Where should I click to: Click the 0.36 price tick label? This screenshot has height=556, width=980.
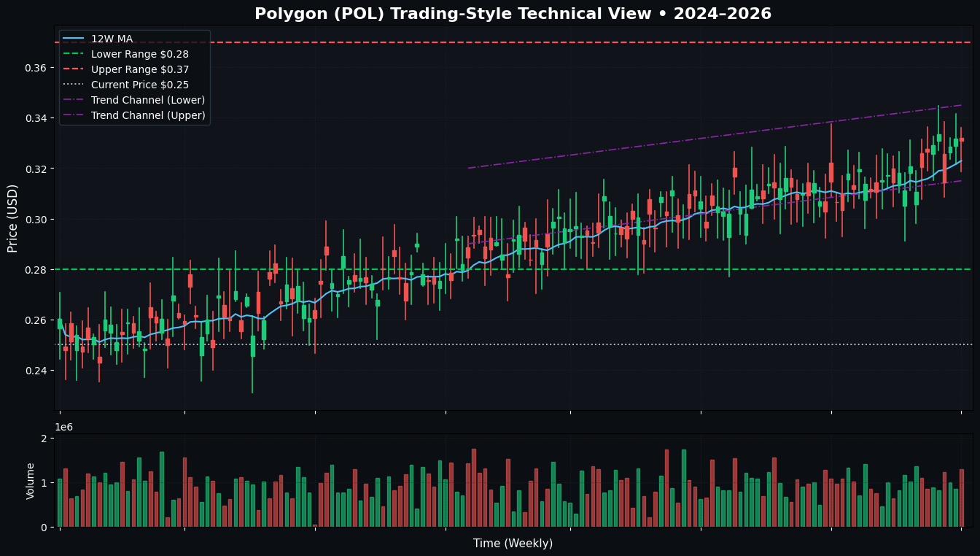(x=36, y=68)
